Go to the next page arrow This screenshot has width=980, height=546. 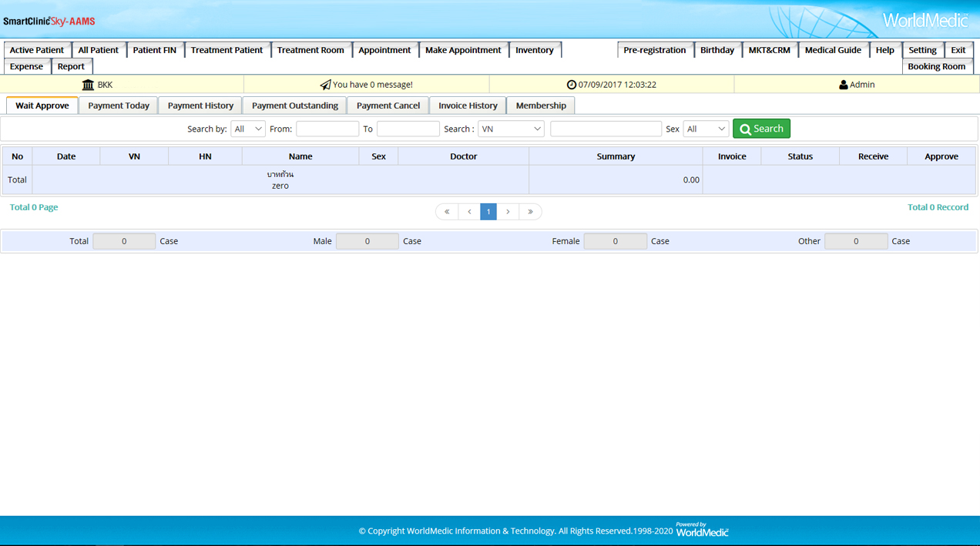[508, 212]
